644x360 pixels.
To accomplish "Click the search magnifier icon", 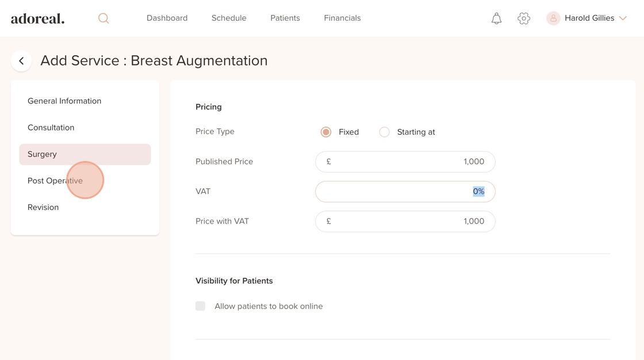I will coord(103,18).
